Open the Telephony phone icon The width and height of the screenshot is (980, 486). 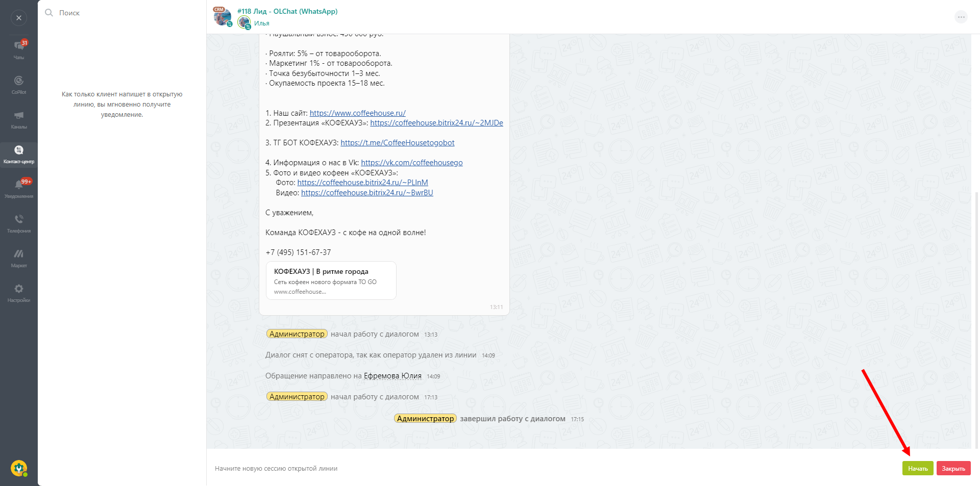coord(19,222)
